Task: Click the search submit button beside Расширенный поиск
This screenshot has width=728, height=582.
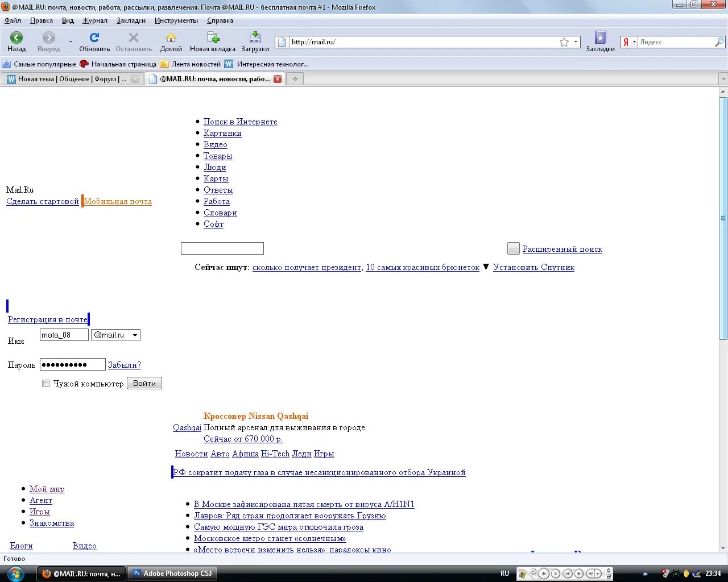Action: click(x=514, y=248)
